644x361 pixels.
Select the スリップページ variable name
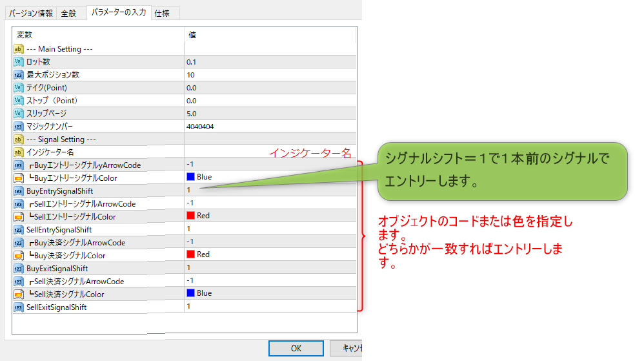[46, 114]
